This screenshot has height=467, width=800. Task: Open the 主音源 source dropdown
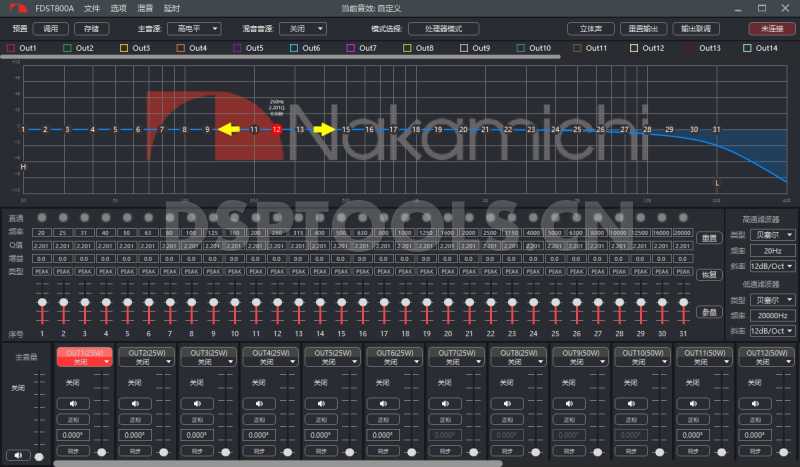193,29
